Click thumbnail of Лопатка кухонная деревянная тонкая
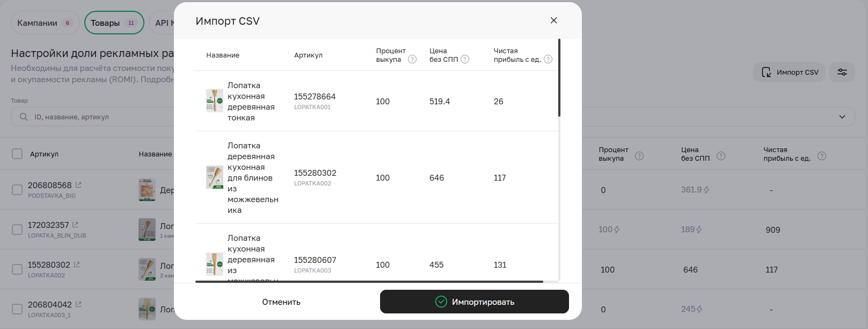This screenshot has height=329, width=868. (x=215, y=101)
